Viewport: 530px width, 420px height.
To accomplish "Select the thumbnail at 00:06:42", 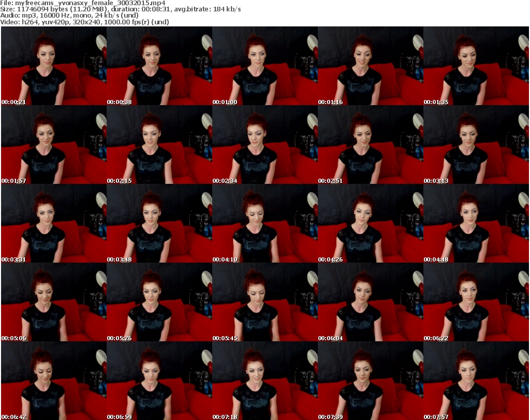I will (54, 381).
